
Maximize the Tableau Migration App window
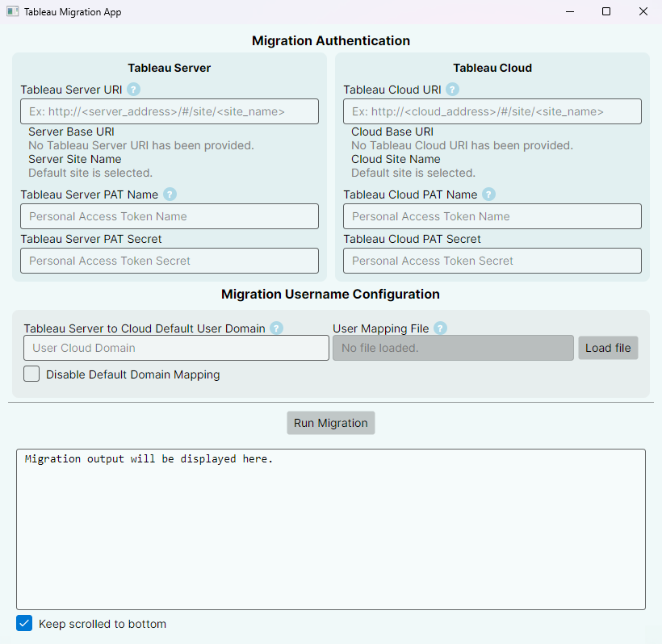point(606,11)
